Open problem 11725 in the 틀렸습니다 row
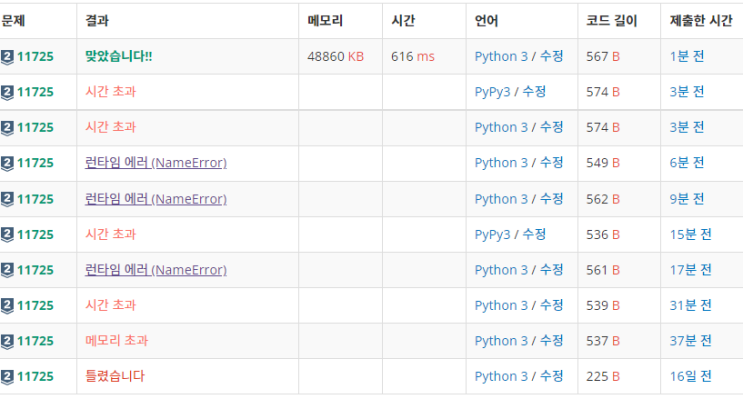The height and width of the screenshot is (399, 743). tap(36, 377)
